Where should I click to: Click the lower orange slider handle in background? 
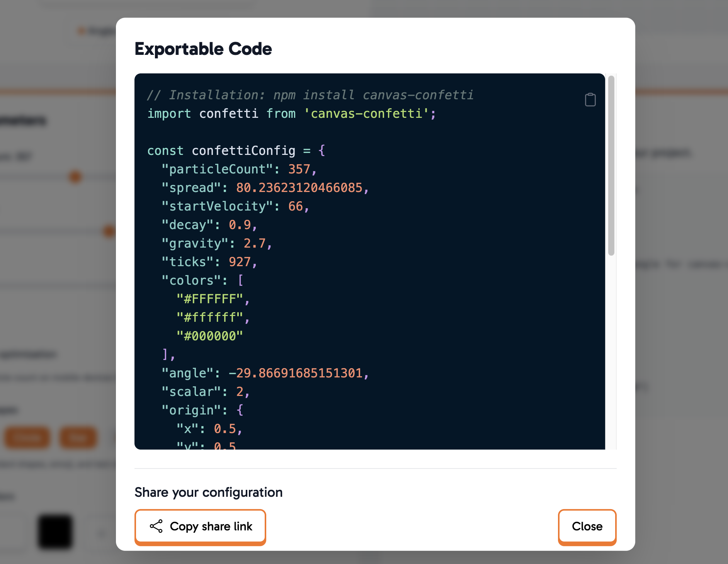(x=110, y=231)
